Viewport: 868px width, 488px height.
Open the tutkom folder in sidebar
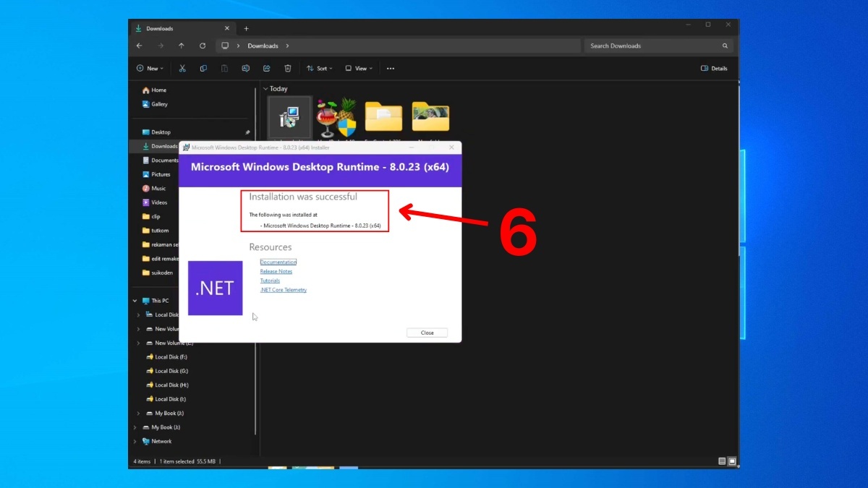point(156,231)
